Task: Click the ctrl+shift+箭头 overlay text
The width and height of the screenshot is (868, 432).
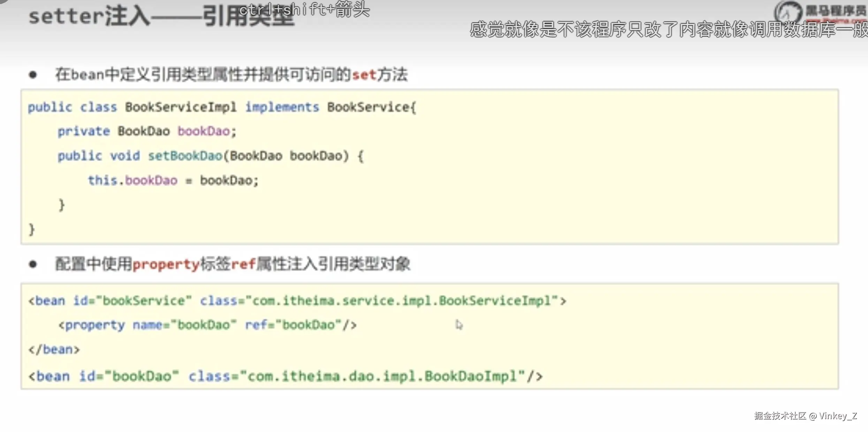Action: click(304, 9)
